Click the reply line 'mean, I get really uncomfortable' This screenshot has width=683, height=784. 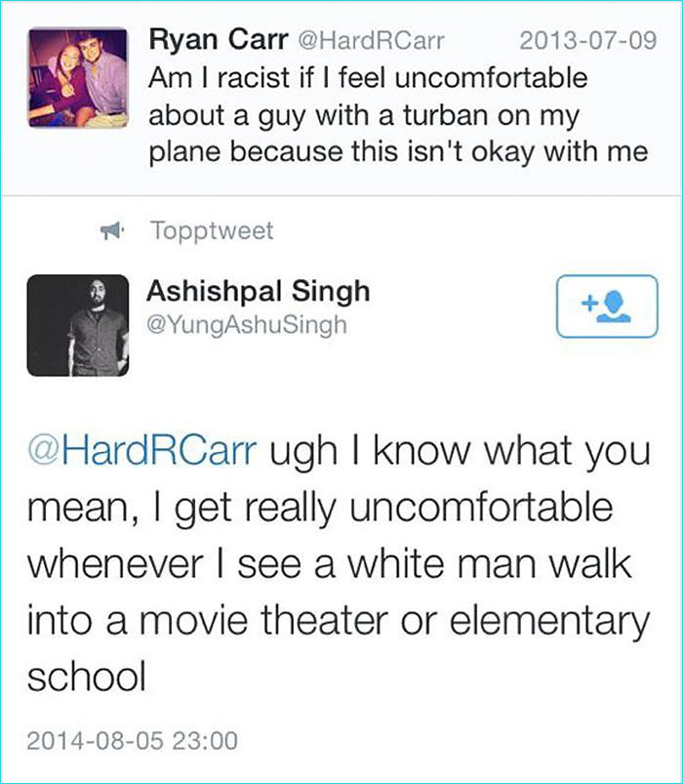319,509
